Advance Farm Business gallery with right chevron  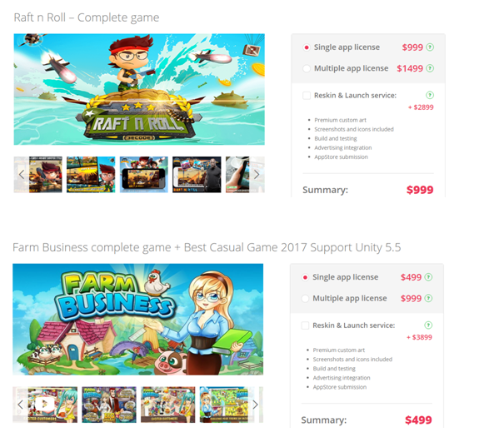[x=255, y=405]
